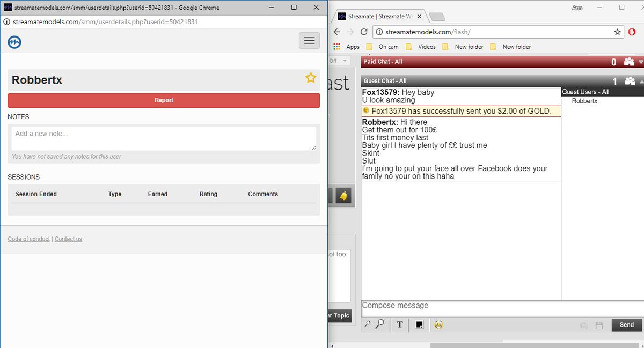Expand the Paid Chat user list arrow
This screenshot has height=348, width=644.
[x=640, y=62]
